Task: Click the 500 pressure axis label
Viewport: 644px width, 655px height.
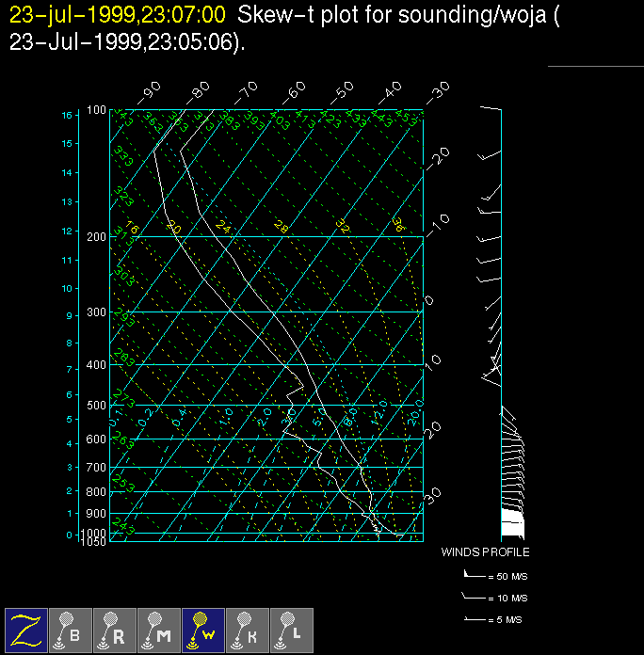Action: (96, 406)
